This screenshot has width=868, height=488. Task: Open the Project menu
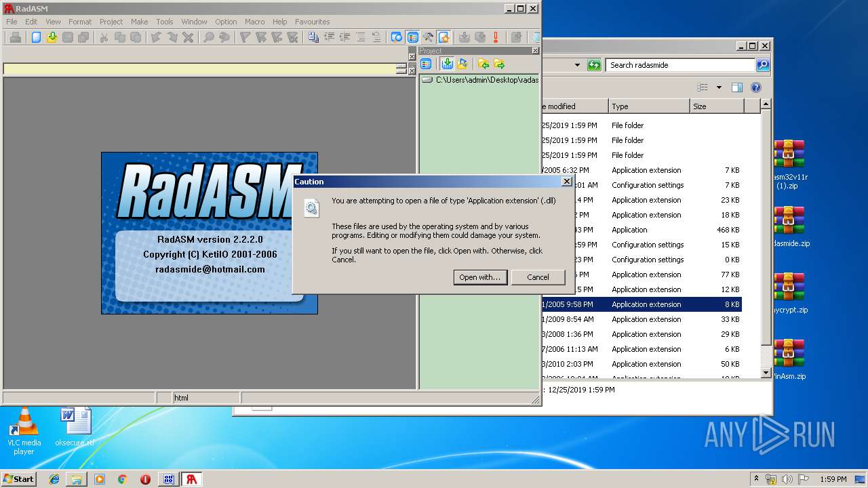(111, 22)
